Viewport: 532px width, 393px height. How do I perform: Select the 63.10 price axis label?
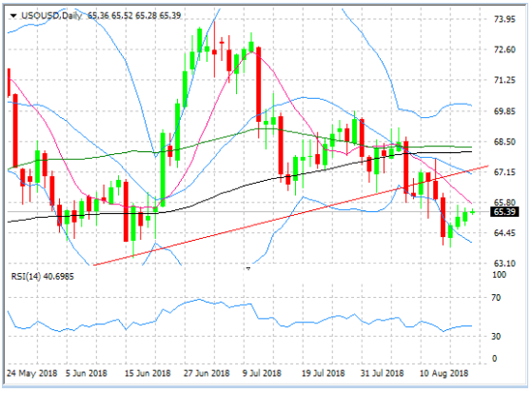(x=504, y=264)
